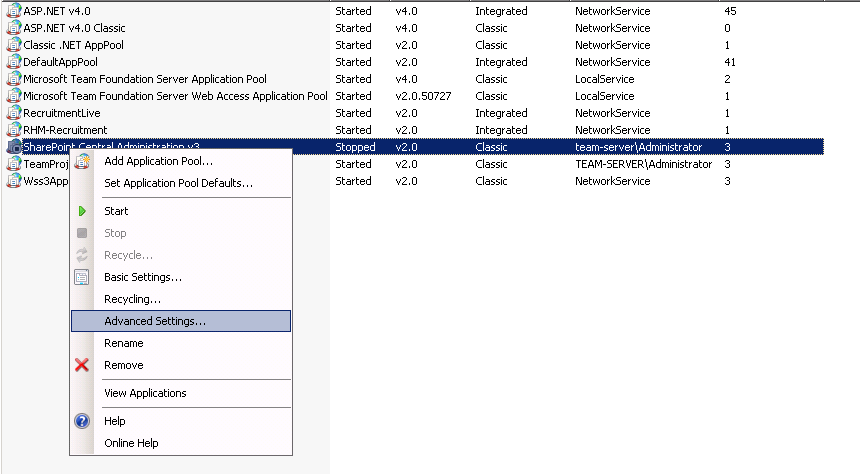Image resolution: width=860 pixels, height=474 pixels.
Task: Click the blue Help question mark icon
Action: [x=82, y=421]
